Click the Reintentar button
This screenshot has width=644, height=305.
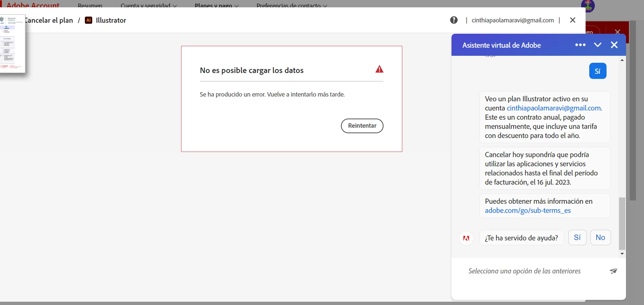pos(362,126)
